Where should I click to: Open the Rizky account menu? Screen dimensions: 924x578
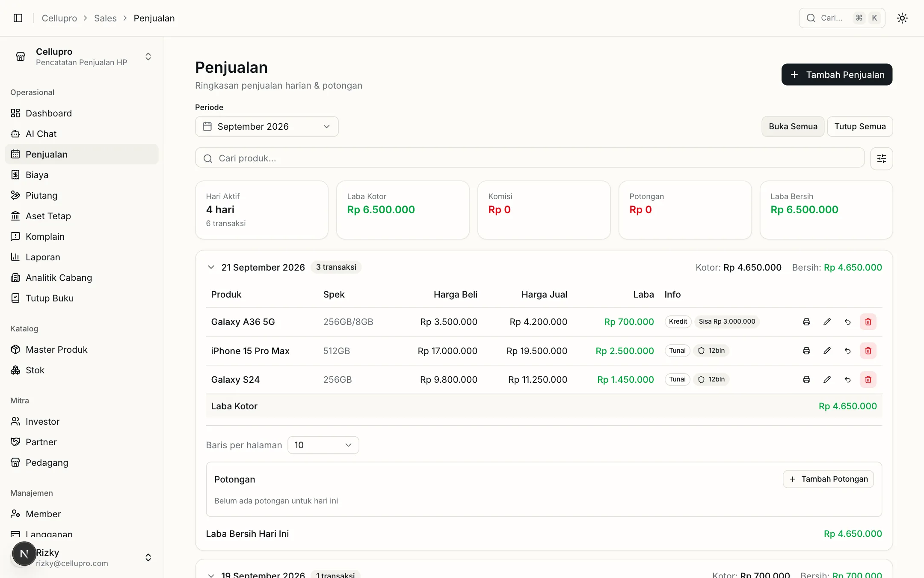pos(82,557)
